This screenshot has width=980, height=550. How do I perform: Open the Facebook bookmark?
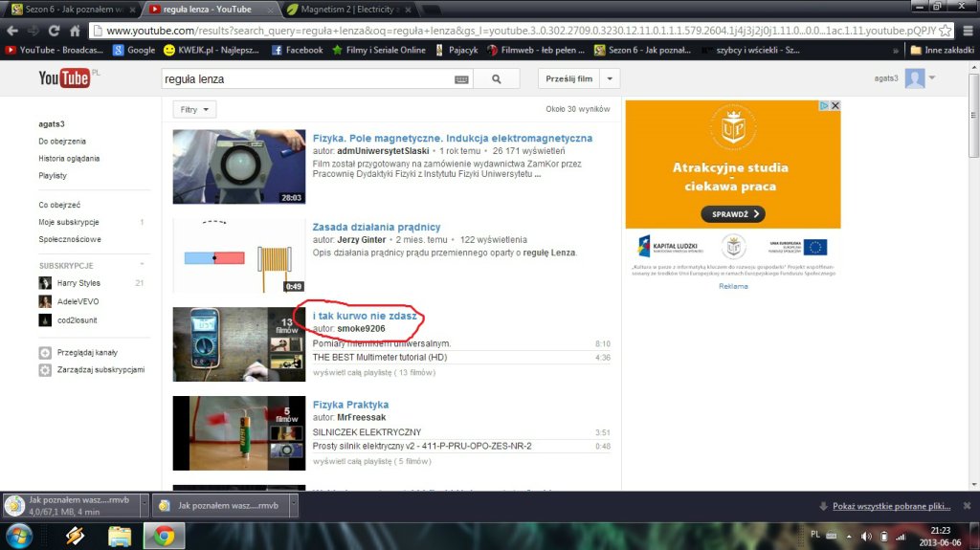pos(297,50)
